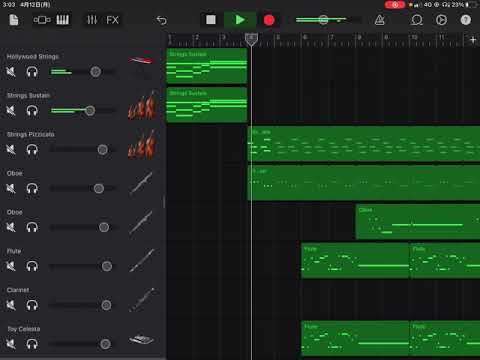Select the Strings Pizzicato instrument icon
The height and width of the screenshot is (360, 480).
pyautogui.click(x=142, y=145)
